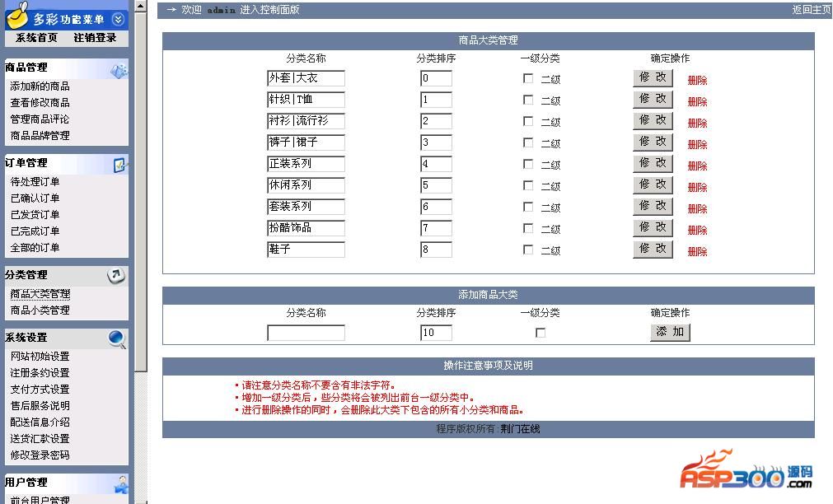This screenshot has width=833, height=504.
Task: Toggle 二级 checkbox for 扮酷饰品
Action: pos(528,228)
